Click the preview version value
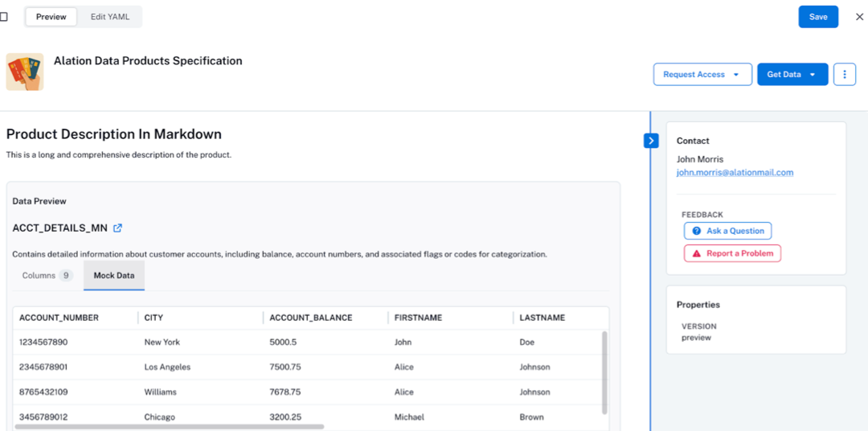The image size is (868, 431). [x=696, y=338]
